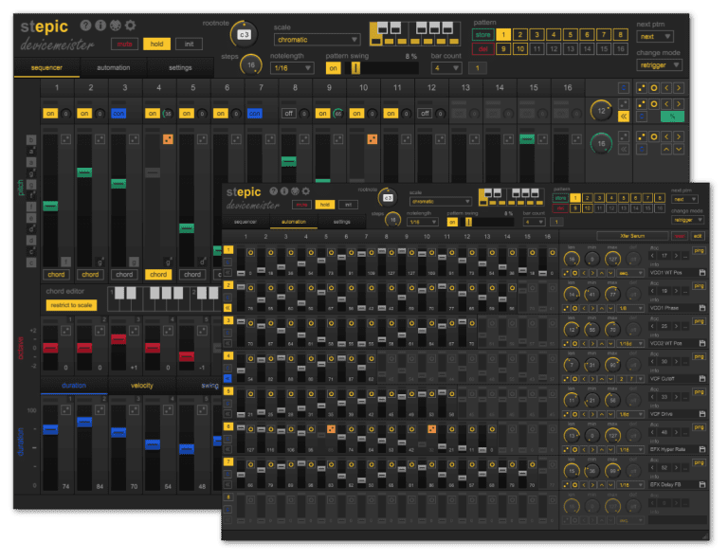The height and width of the screenshot is (560, 728).
Task: Switch to settings tab in back window
Action: tap(180, 67)
